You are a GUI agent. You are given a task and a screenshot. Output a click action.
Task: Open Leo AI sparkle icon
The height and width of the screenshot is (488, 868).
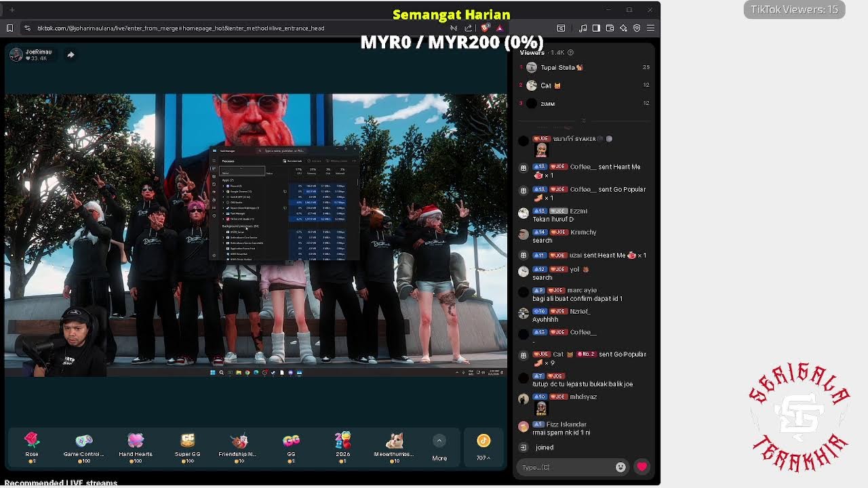[x=623, y=28]
